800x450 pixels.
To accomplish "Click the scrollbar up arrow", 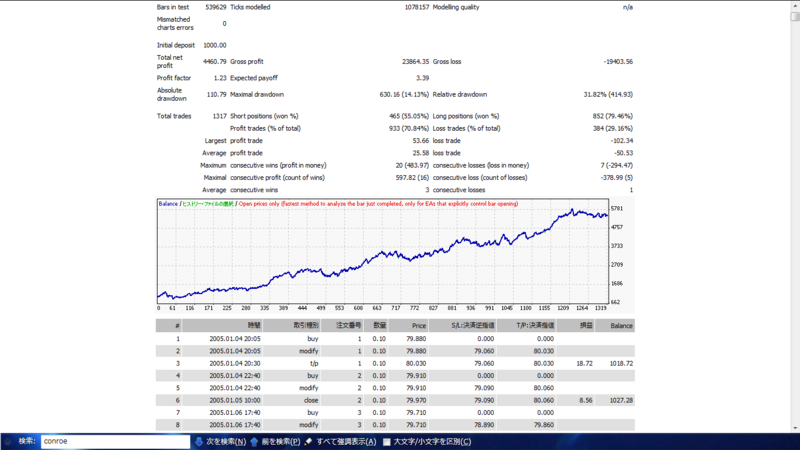I will pyautogui.click(x=795, y=6).
